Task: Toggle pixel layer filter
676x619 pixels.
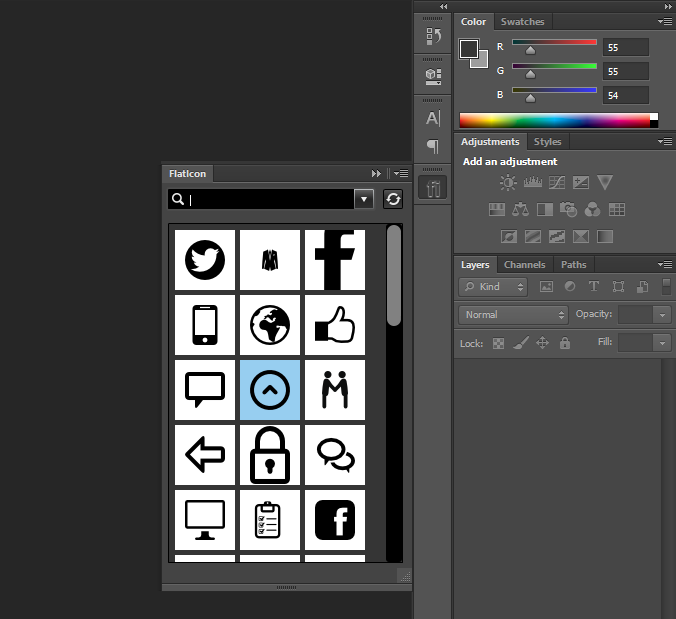Action: (546, 287)
